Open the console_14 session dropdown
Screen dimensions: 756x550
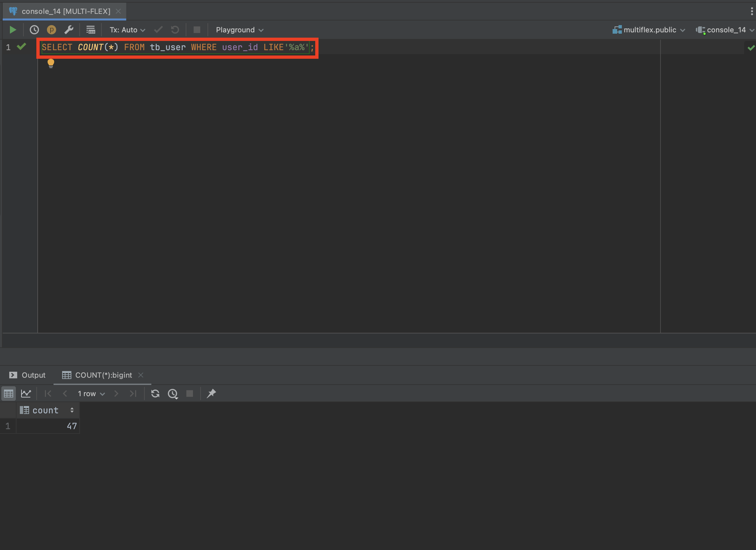(x=725, y=30)
